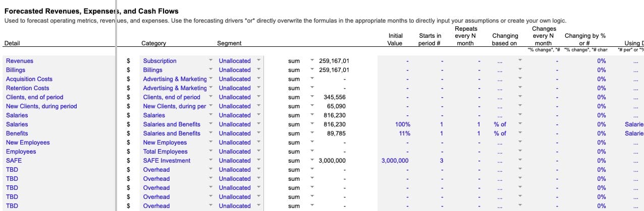Viewport: 644px width, 211px height.
Task: Expand the Clients, end of period category dropdown
Action: pos(211,97)
